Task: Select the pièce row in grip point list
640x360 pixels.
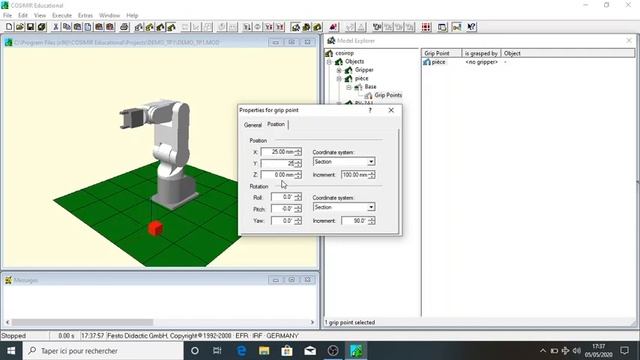Action: [x=438, y=62]
